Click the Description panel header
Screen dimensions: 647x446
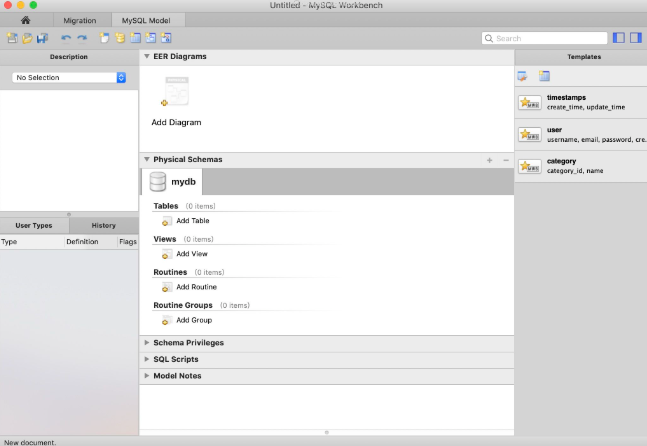(69, 57)
